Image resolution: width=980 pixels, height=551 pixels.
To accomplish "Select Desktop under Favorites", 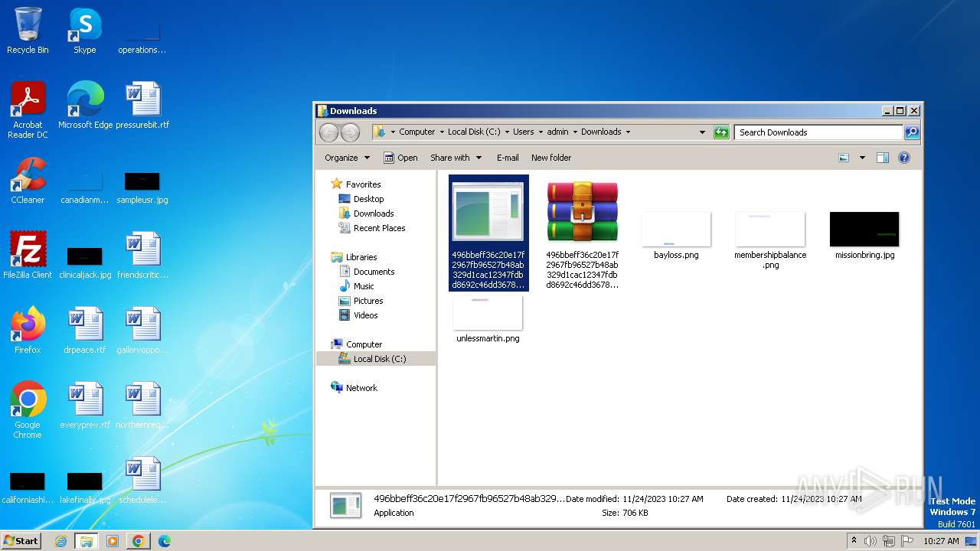I will click(x=368, y=199).
